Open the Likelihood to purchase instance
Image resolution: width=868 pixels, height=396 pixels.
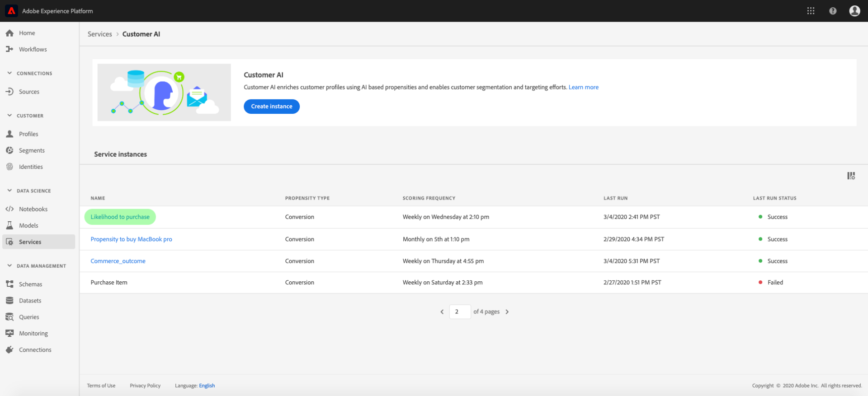coord(120,217)
